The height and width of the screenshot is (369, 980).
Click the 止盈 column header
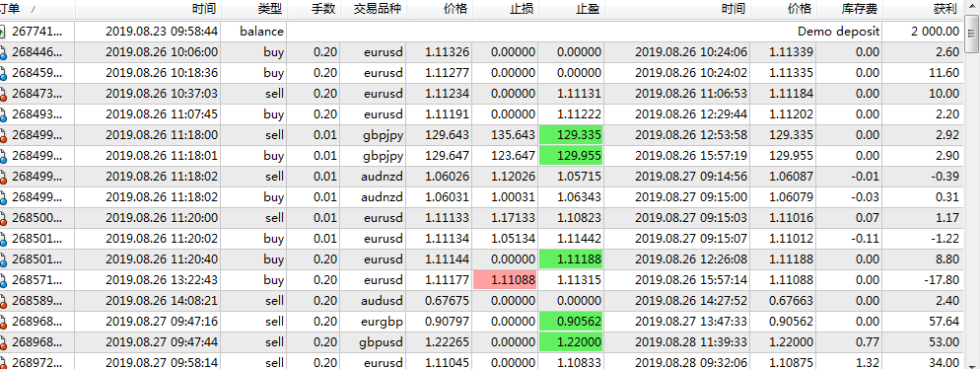point(571,10)
